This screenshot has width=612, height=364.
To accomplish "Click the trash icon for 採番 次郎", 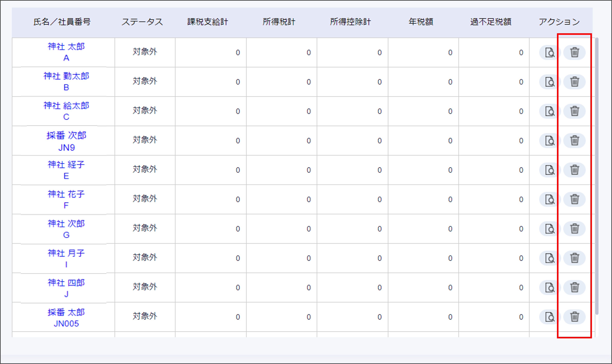I will (x=575, y=141).
